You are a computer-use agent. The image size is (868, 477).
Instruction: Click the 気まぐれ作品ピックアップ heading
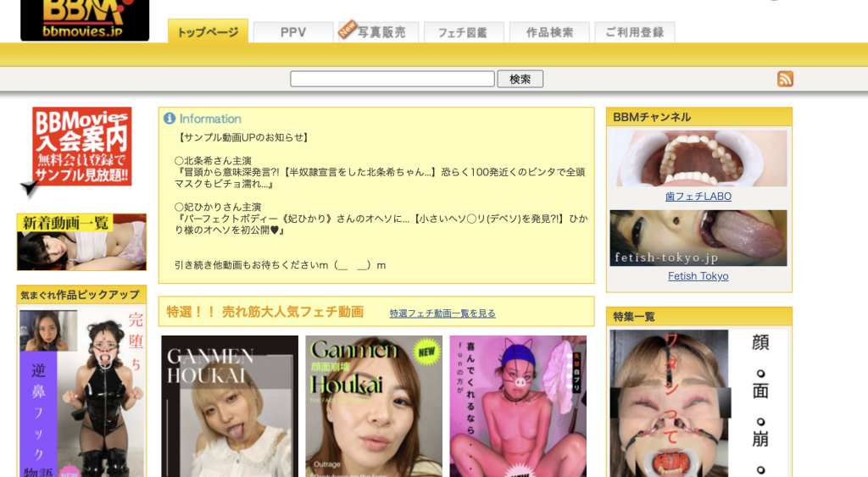(81, 294)
